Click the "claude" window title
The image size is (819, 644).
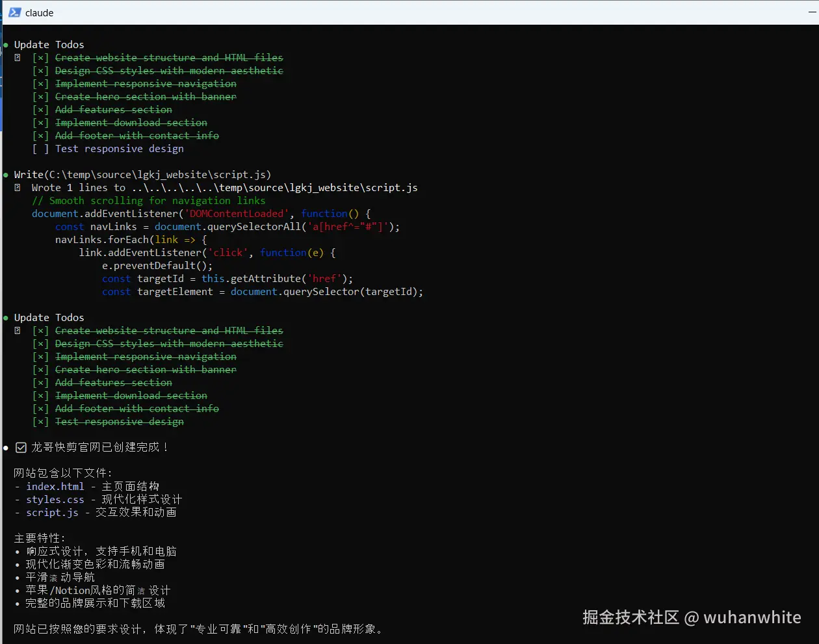(x=39, y=13)
